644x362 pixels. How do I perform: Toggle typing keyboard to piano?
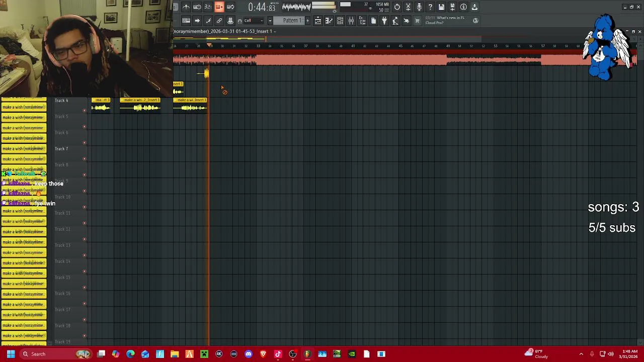click(x=186, y=21)
